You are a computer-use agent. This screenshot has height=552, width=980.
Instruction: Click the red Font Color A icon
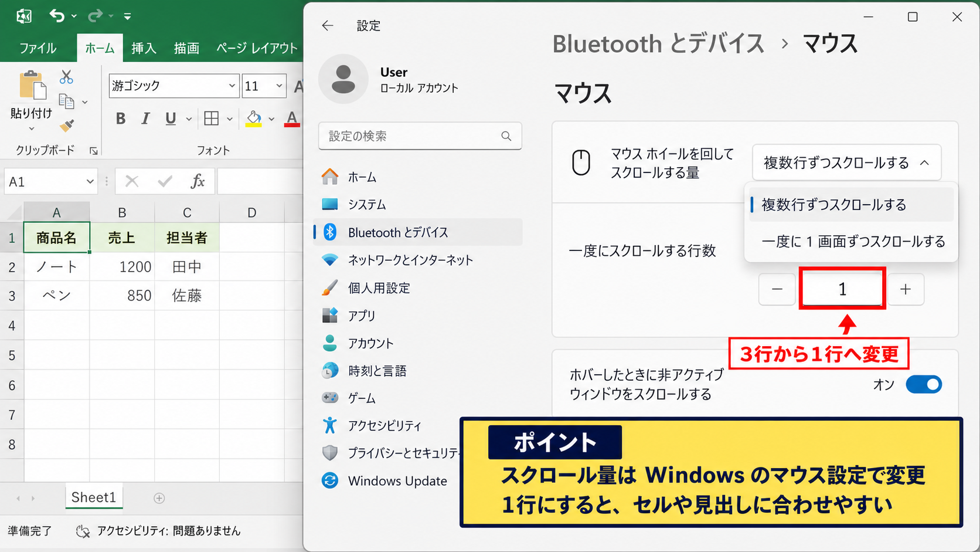pyautogui.click(x=292, y=118)
